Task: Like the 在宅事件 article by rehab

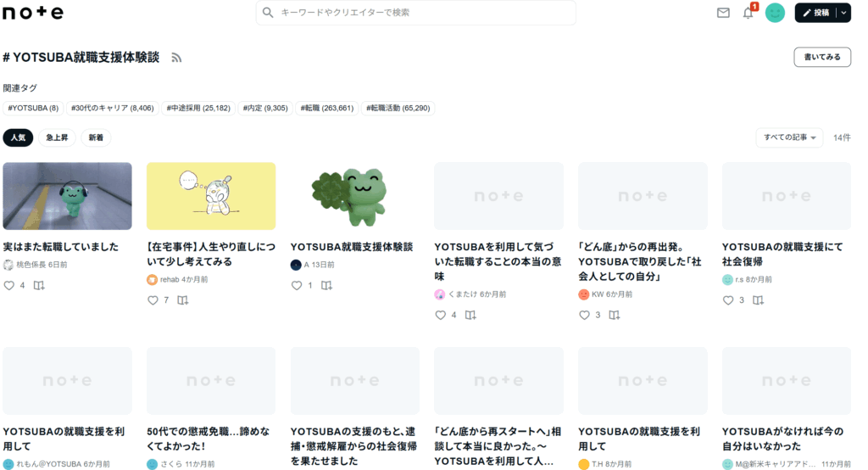Action: pos(153,300)
